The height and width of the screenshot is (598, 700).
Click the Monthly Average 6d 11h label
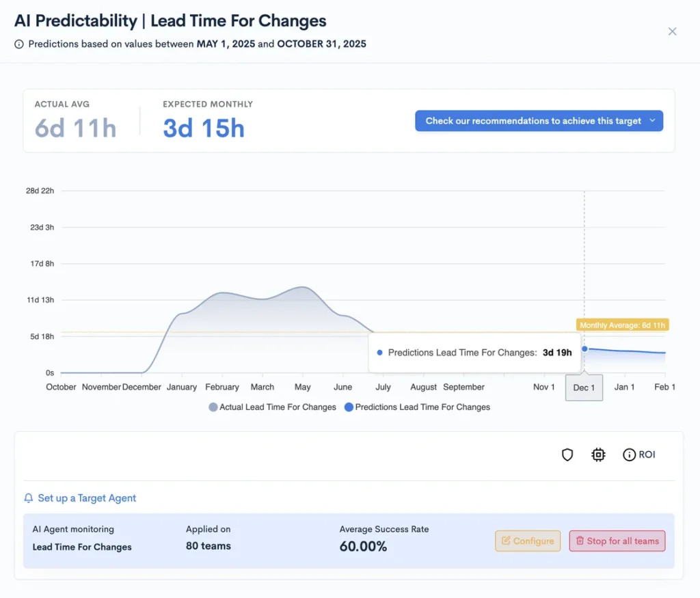click(622, 325)
